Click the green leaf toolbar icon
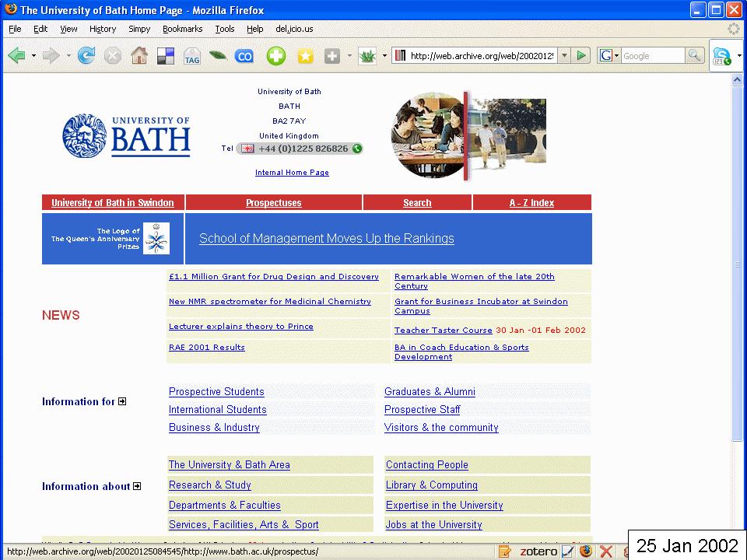Screen dimensions: 747x560 (x=218, y=56)
